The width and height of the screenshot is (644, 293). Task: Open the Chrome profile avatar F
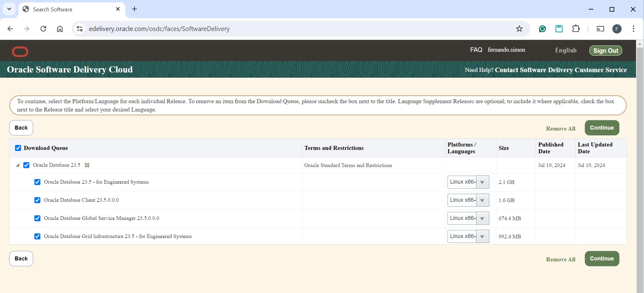pyautogui.click(x=617, y=29)
